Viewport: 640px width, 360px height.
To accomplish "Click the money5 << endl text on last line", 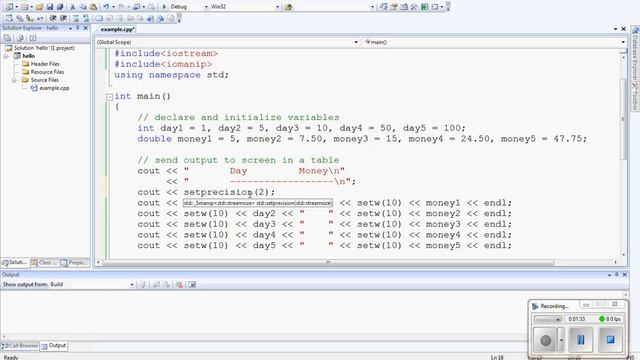I will [469, 246].
